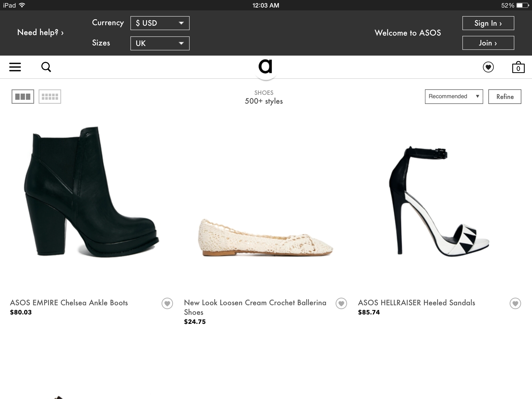Viewport: 532px width, 399px height.
Task: Open the black Chelsea ankle boot image
Action: 91,192
